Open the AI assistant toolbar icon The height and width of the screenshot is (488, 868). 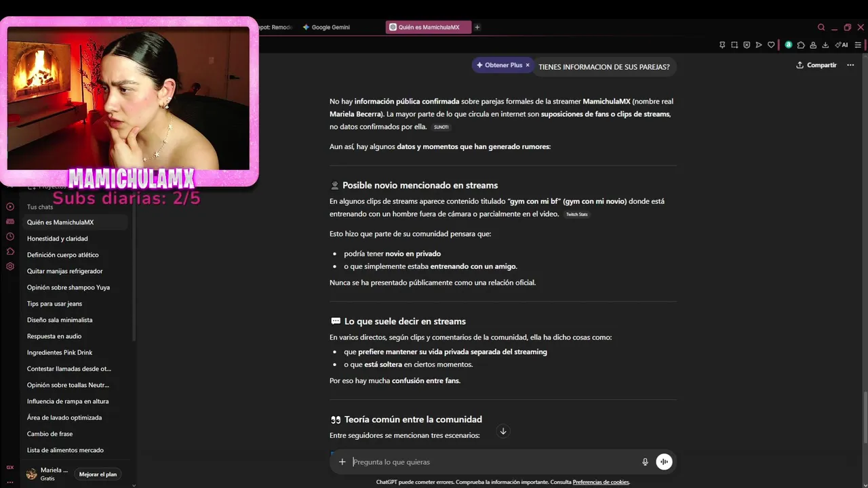point(842,45)
